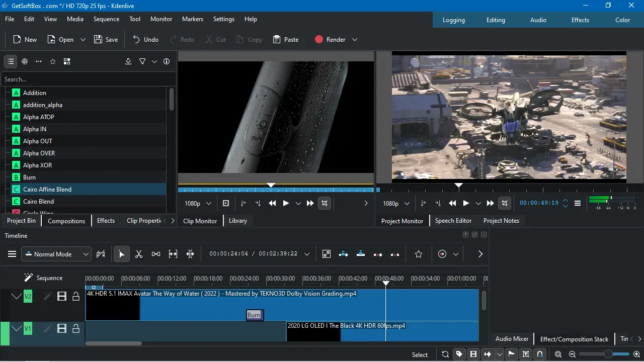644x362 pixels.
Task: Open the compositions info icon
Action: point(167,61)
